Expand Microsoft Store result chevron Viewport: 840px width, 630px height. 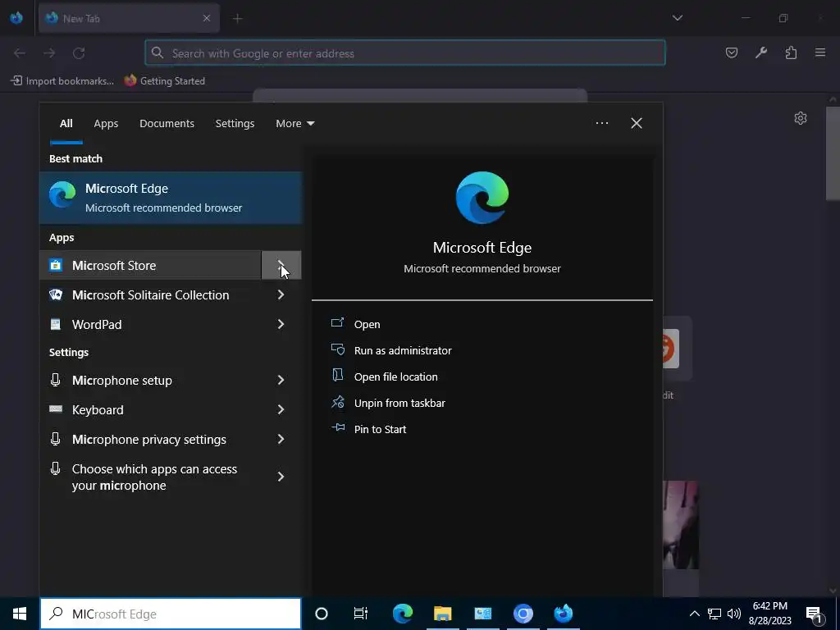[281, 265]
